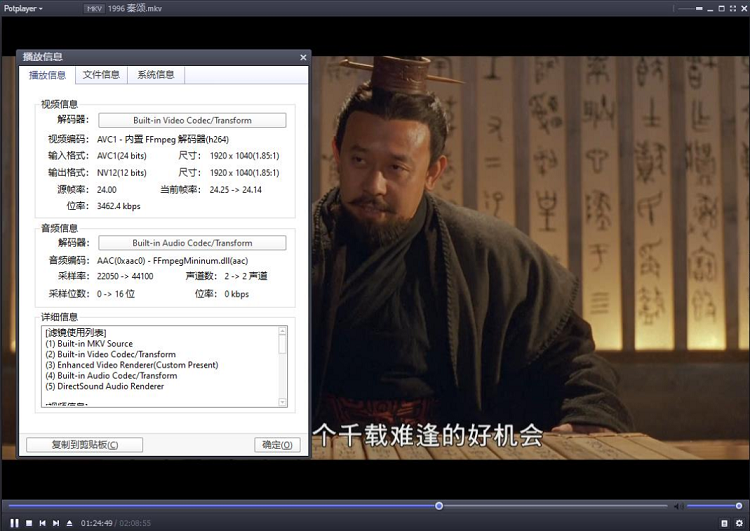Click the scrollbar in 详细信息 list
The image size is (750, 531).
pyautogui.click(x=283, y=344)
